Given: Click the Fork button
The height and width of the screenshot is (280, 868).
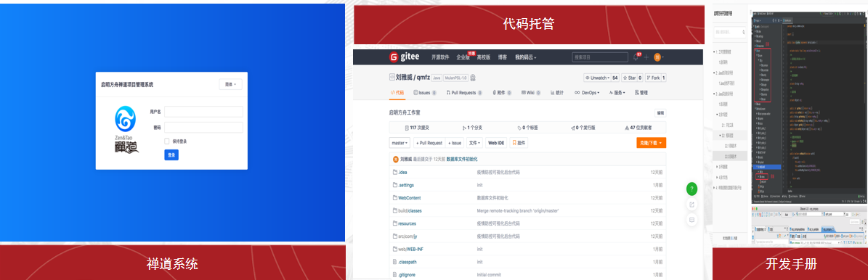Looking at the screenshot, I should [655, 78].
